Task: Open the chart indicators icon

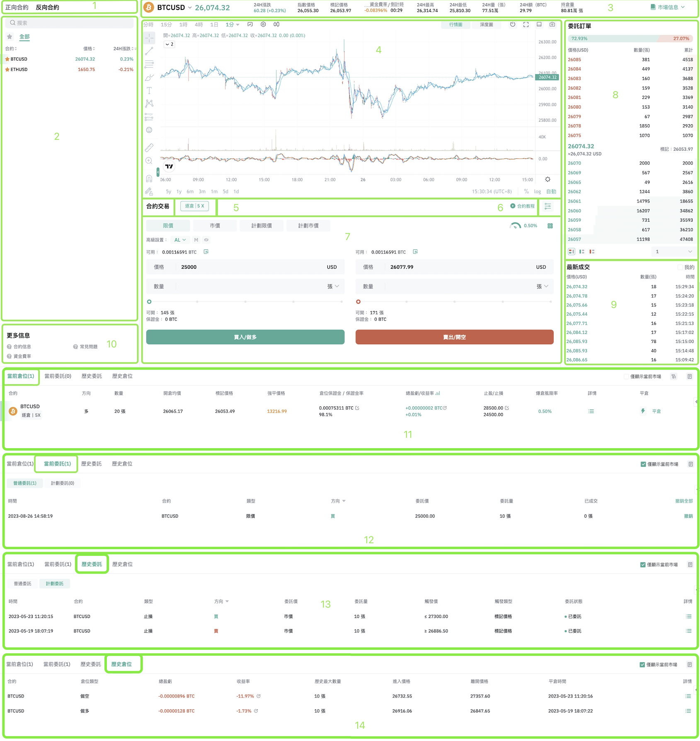Action: pos(250,24)
